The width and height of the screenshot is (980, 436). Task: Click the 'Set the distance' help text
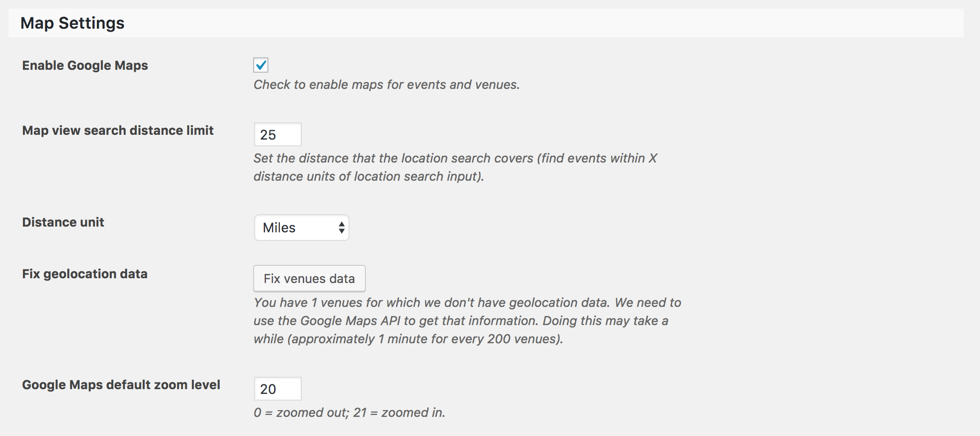point(455,158)
